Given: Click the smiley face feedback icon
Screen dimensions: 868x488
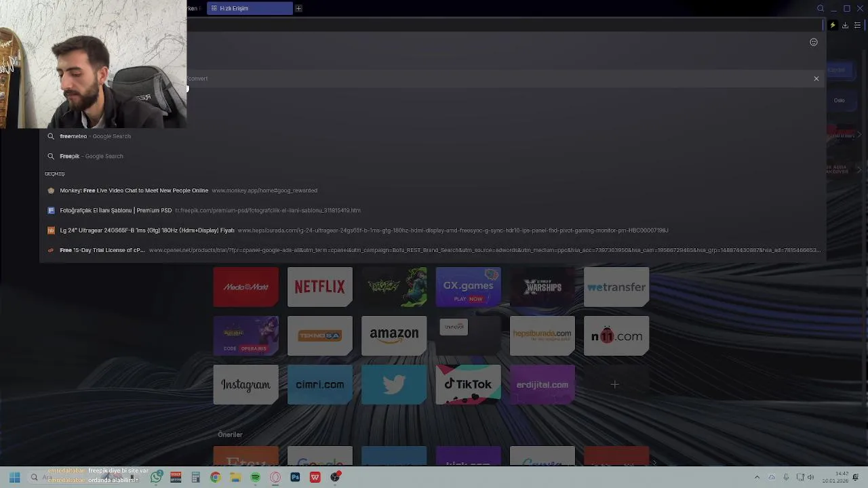Looking at the screenshot, I should [814, 42].
